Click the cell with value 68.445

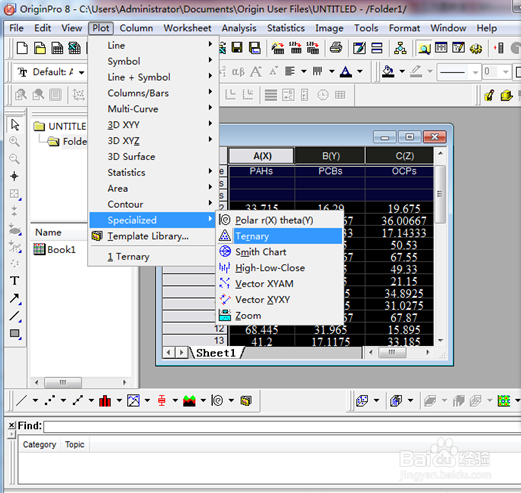coord(262,330)
